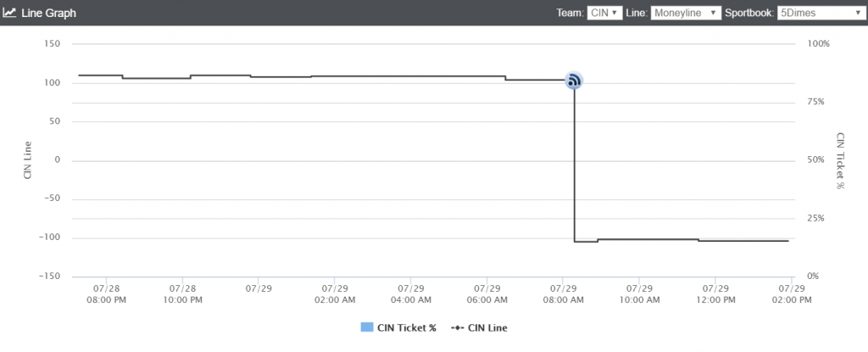Click the 07/28 08:00 PM axis label
The height and width of the screenshot is (352, 868).
point(106,294)
